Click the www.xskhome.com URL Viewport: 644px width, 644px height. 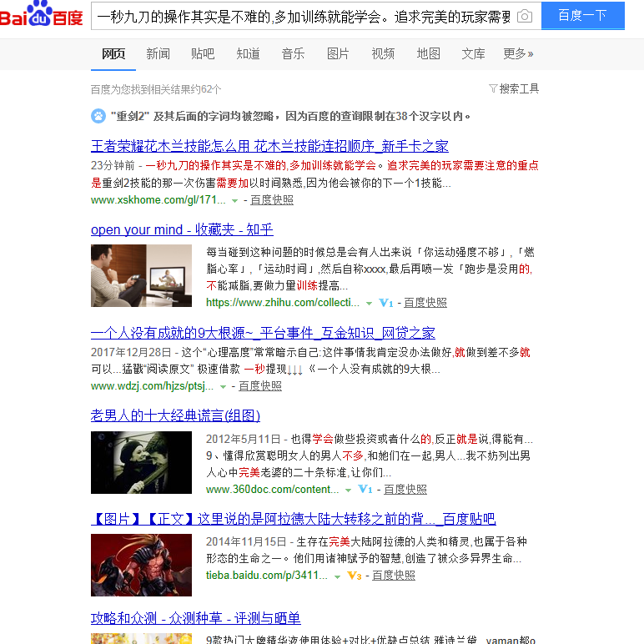click(158, 200)
